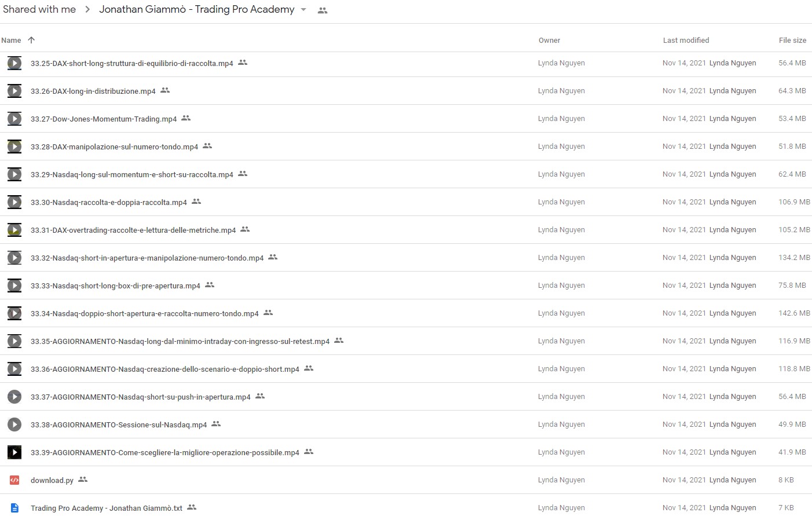Screen dimensions: 812x516
Task: Select file 33.31-DAX-overtrading-raccolte-e-lettura-delle-metriche.mp4
Action: [133, 230]
